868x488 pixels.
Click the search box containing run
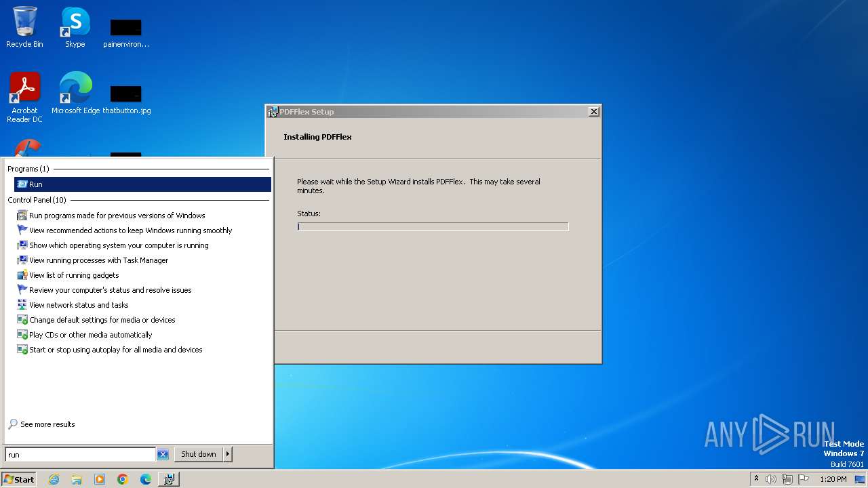(80, 455)
